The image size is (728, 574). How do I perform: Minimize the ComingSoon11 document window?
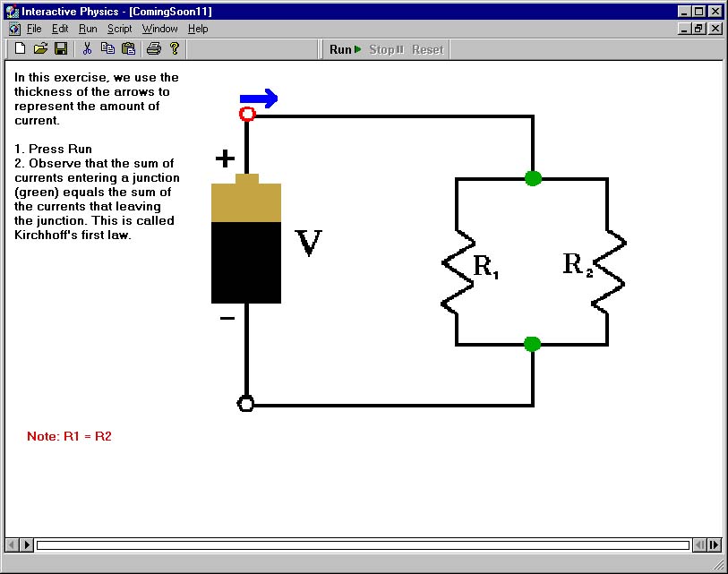click(683, 29)
